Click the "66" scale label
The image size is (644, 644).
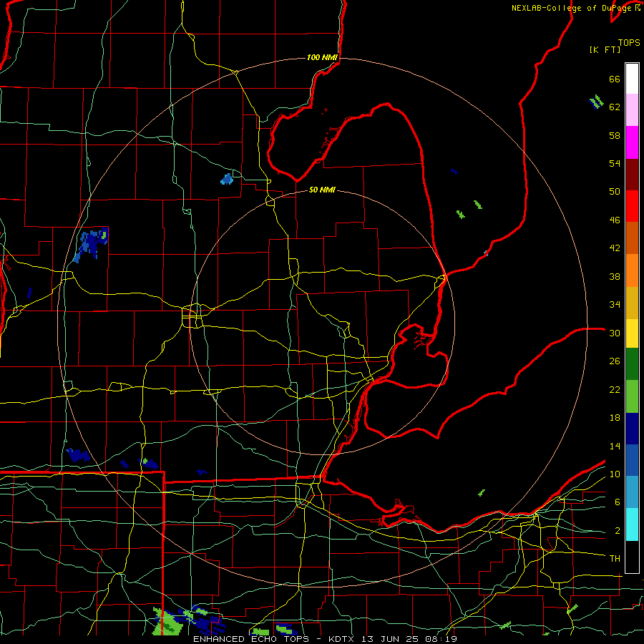pyautogui.click(x=615, y=79)
